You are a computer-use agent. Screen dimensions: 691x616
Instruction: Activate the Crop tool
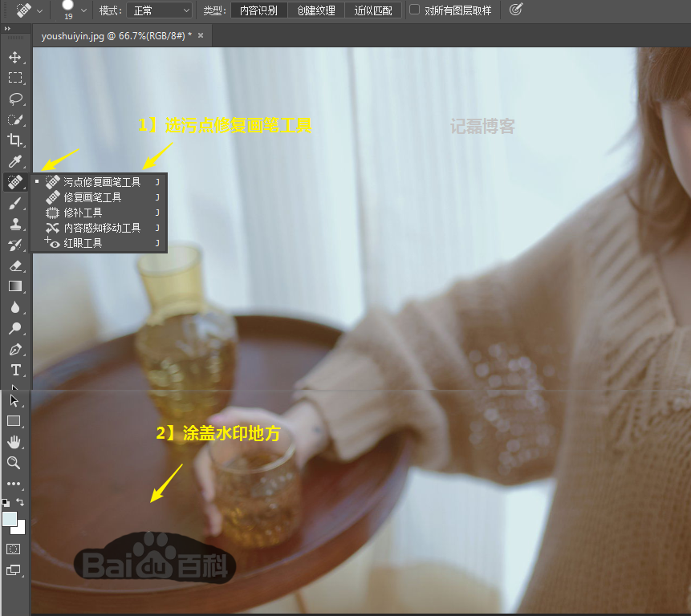(x=14, y=140)
